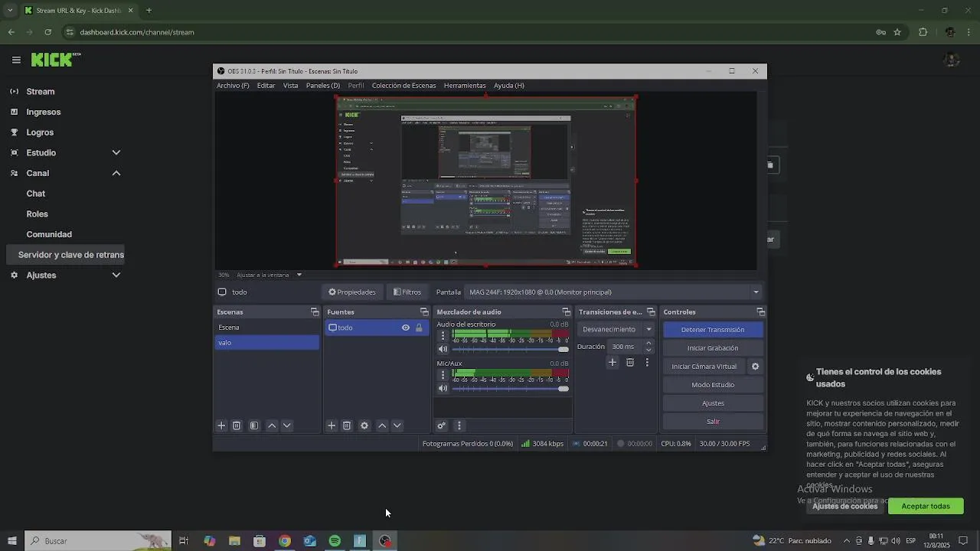
Task: Open the Paneles menu in OBS
Action: 323,86
